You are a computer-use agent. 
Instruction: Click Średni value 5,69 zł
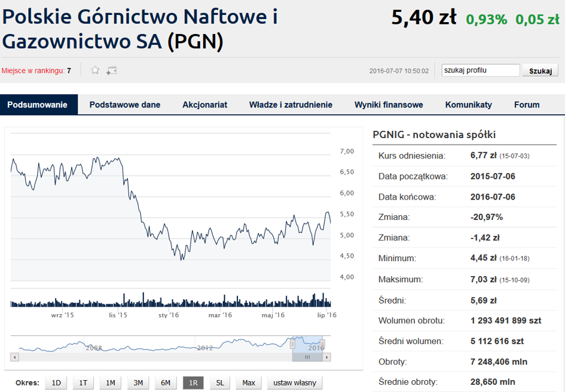click(483, 300)
